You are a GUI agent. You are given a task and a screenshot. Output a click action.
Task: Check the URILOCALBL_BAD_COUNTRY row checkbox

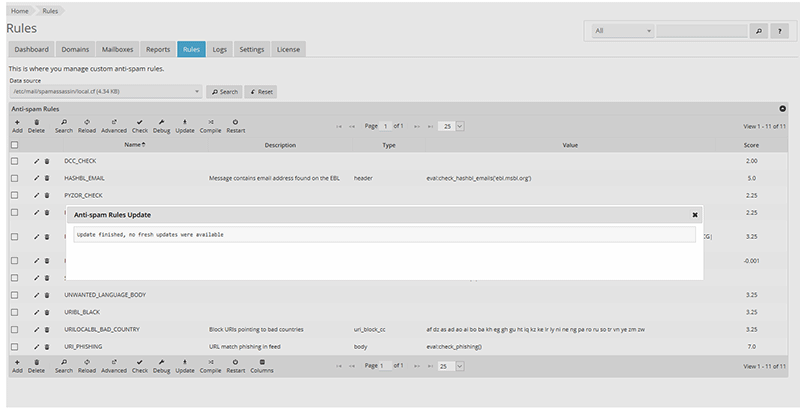[15, 329]
